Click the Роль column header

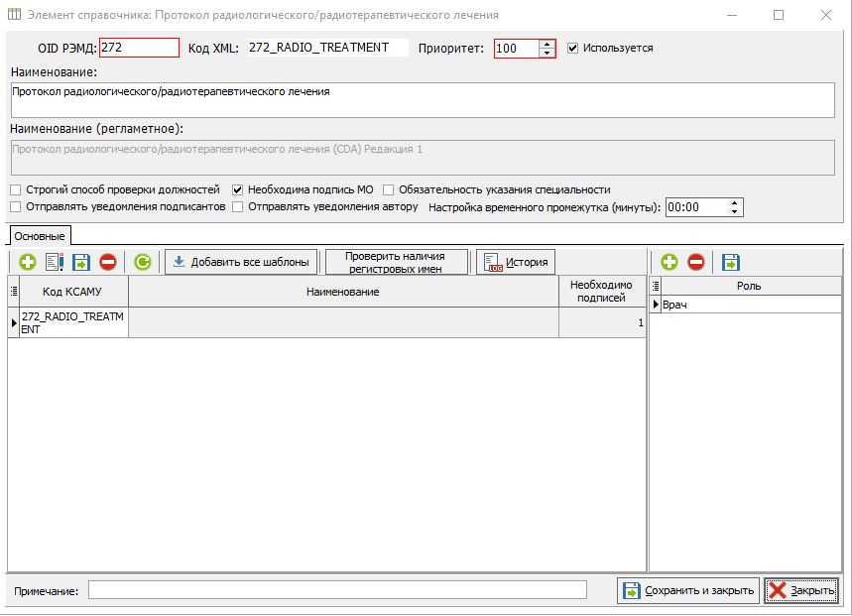749,286
